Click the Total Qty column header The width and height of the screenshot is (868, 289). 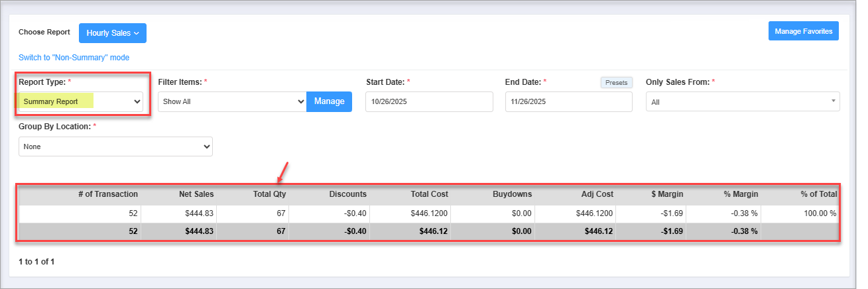tap(269, 194)
